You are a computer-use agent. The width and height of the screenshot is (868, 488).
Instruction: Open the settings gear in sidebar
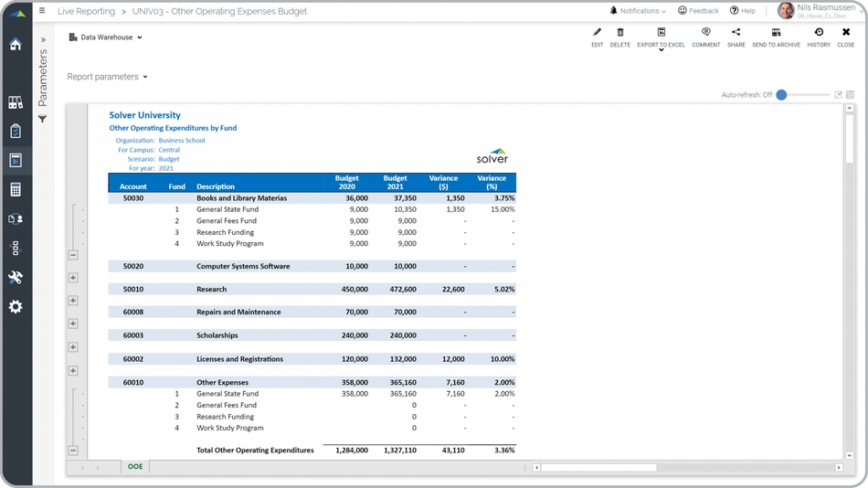click(16, 307)
